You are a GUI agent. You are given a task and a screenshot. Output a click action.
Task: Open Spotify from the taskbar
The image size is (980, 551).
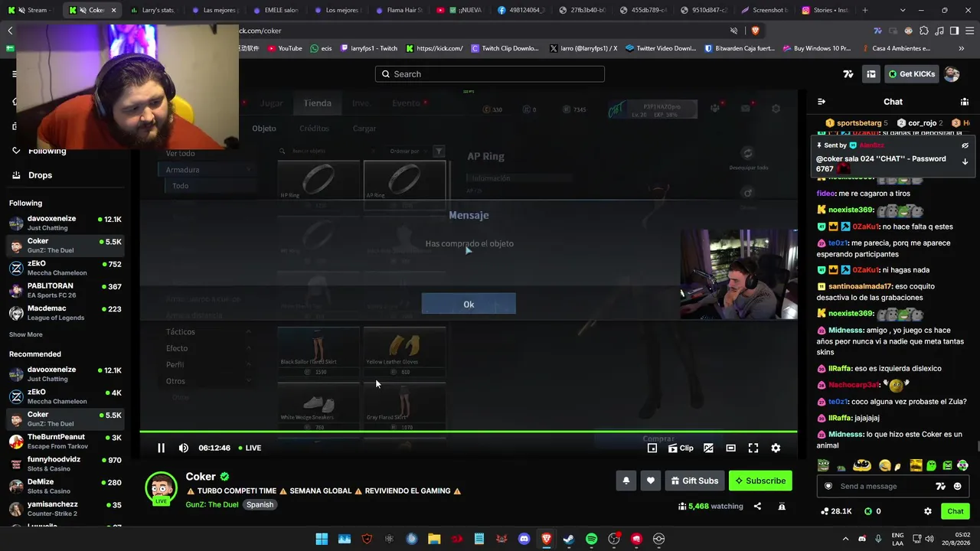point(591,539)
